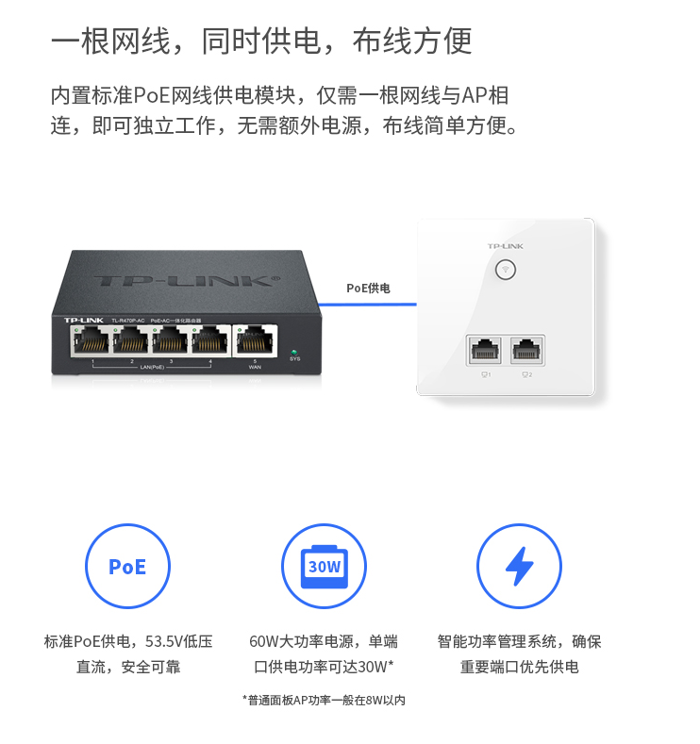Click the TP-LINK logo on router top

[x=186, y=280]
